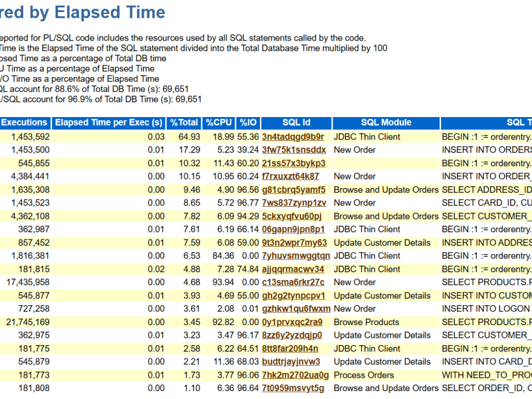Click the SQL Module column header
The width and height of the screenshot is (532, 399).
click(x=386, y=122)
